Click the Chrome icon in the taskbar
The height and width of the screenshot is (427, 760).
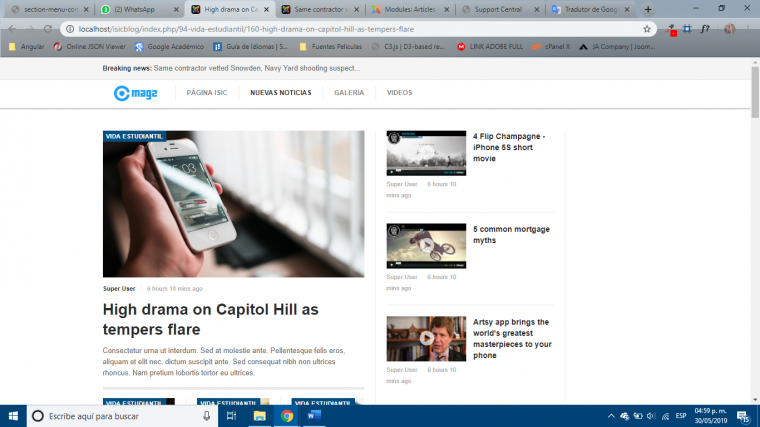click(x=286, y=416)
